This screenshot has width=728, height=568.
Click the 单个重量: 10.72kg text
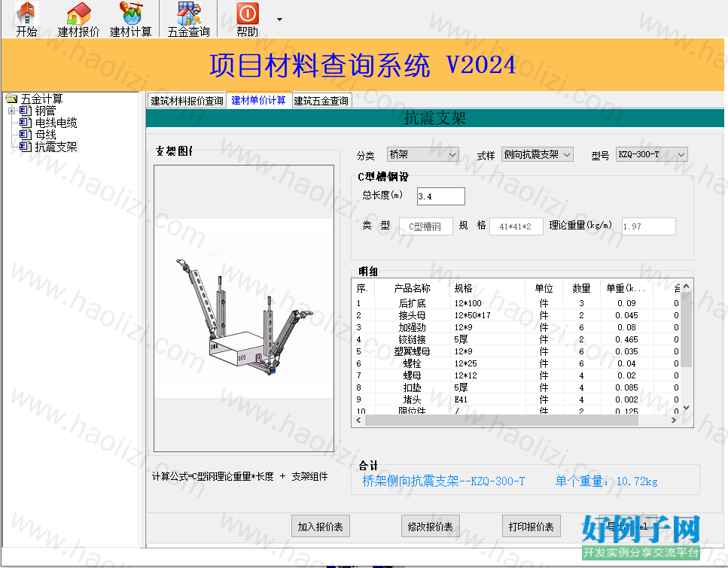click(606, 481)
